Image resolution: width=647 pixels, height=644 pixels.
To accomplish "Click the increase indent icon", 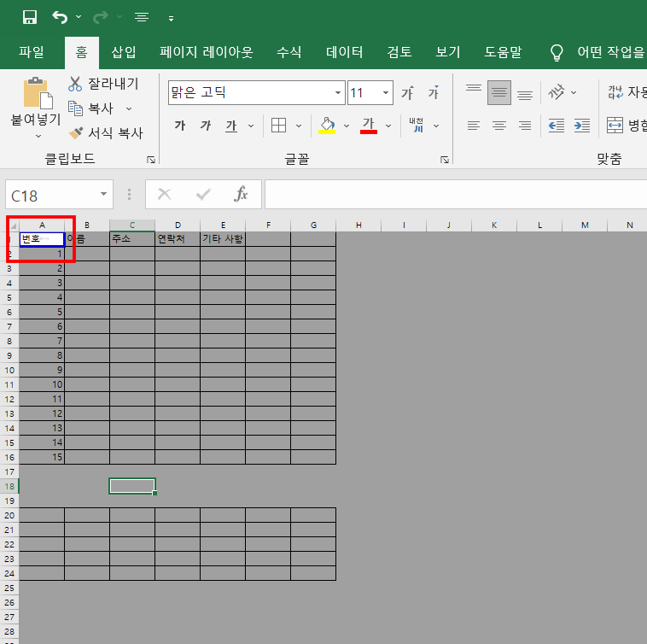I will pyautogui.click(x=582, y=126).
